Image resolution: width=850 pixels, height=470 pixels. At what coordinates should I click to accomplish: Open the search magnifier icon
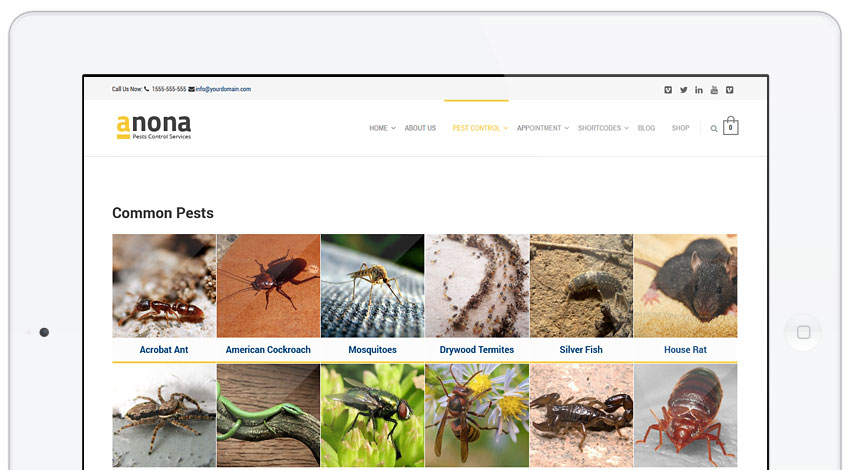714,129
